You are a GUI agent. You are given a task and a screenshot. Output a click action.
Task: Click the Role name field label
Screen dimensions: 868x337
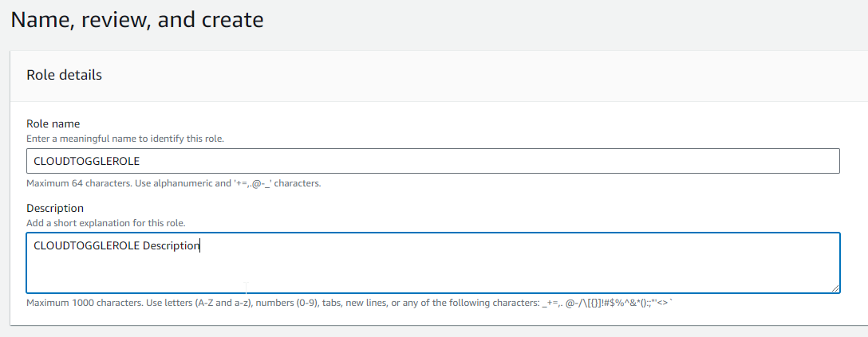click(53, 123)
